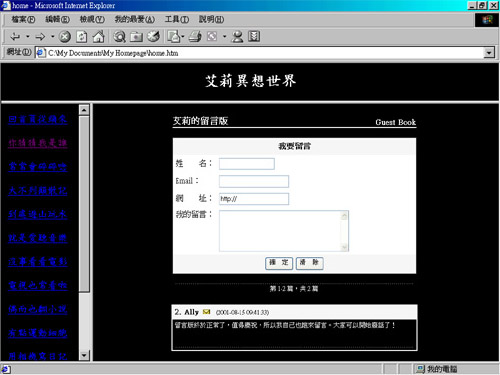Open the Favorites folder toolbar icon
Image resolution: width=500 pixels, height=375 pixels.
tap(136, 36)
